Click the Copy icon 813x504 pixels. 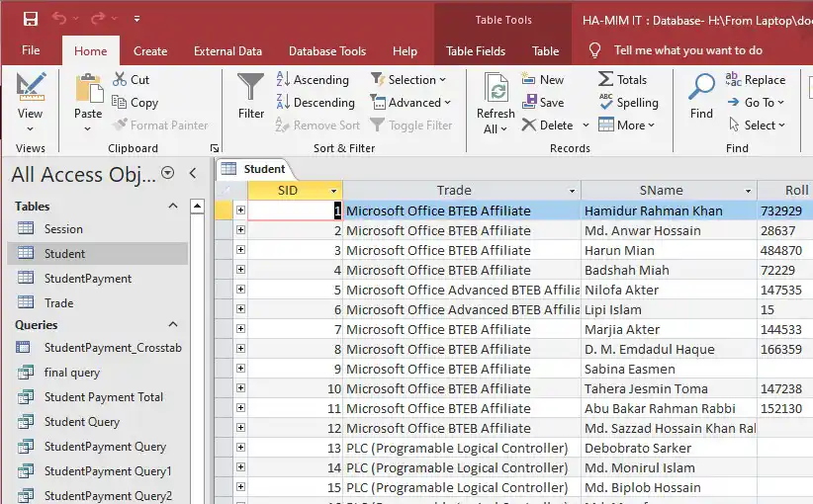[120, 102]
